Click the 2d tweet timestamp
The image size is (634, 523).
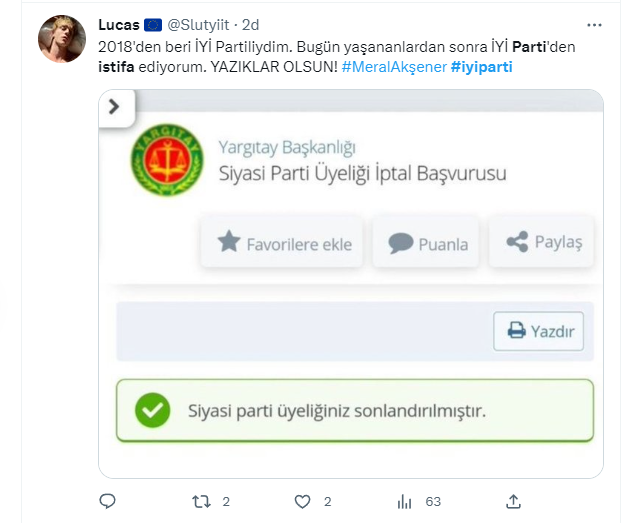(x=251, y=24)
